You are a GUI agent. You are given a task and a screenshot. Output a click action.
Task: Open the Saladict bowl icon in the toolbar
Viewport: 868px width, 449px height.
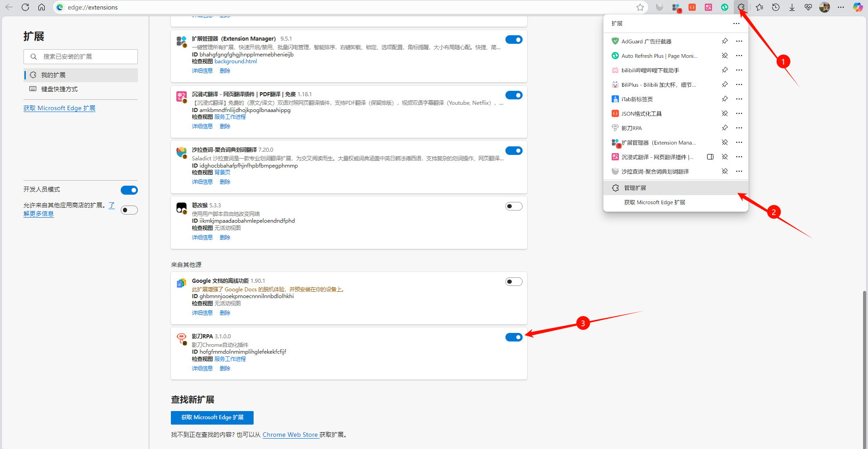pyautogui.click(x=660, y=7)
